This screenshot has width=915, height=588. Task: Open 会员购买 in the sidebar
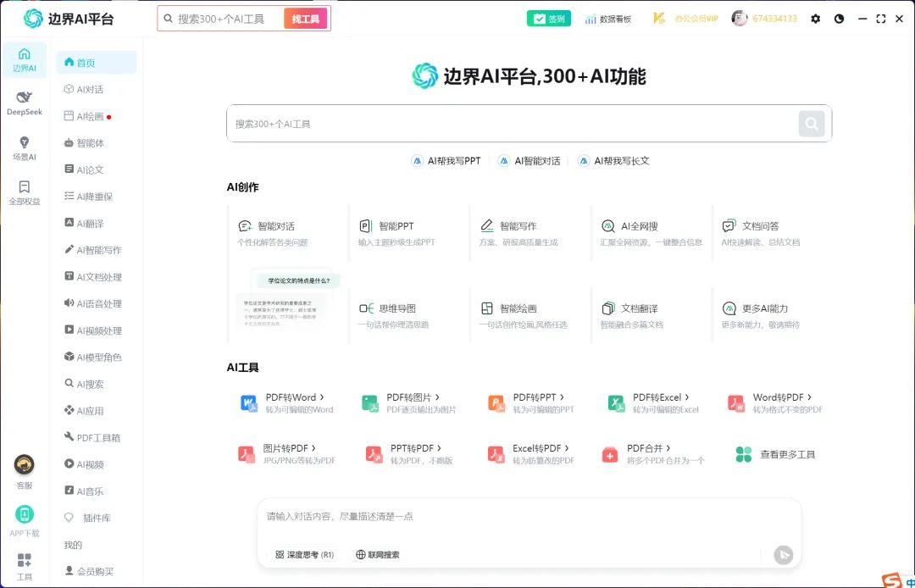(97, 572)
